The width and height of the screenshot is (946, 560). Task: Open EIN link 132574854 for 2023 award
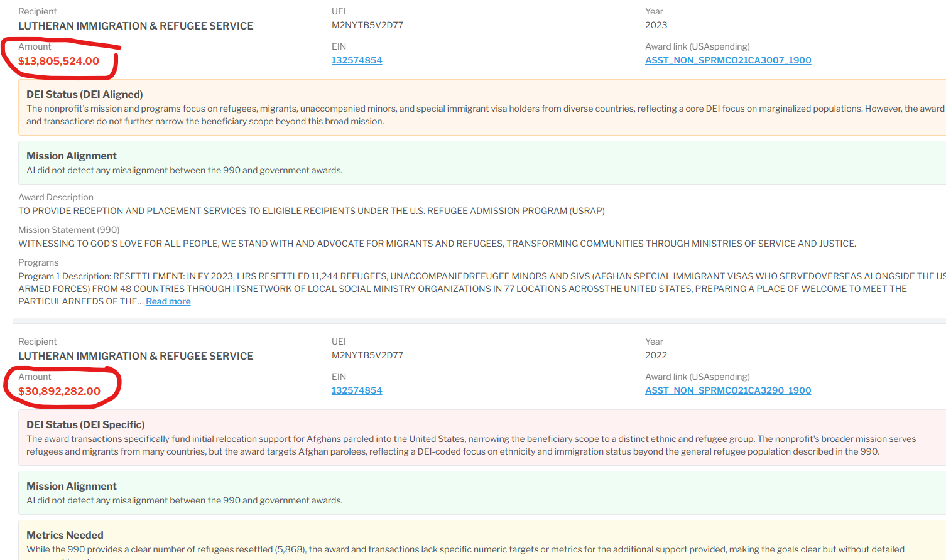[357, 60]
